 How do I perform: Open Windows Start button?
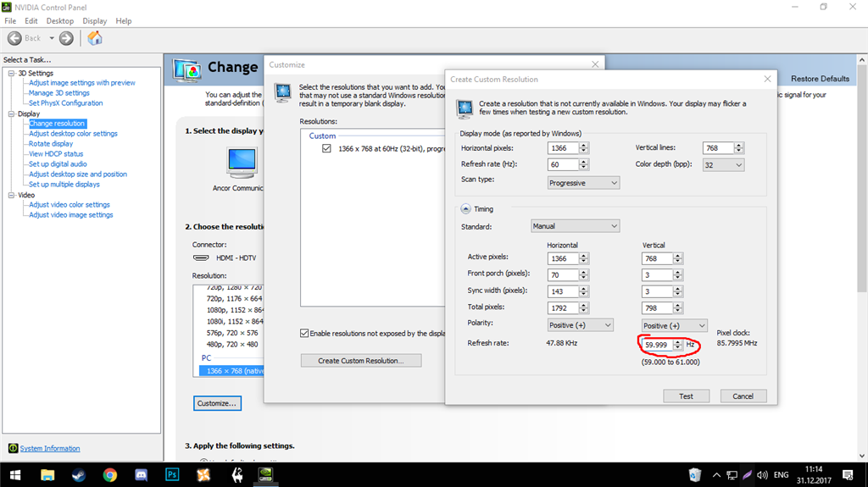[x=15, y=475]
